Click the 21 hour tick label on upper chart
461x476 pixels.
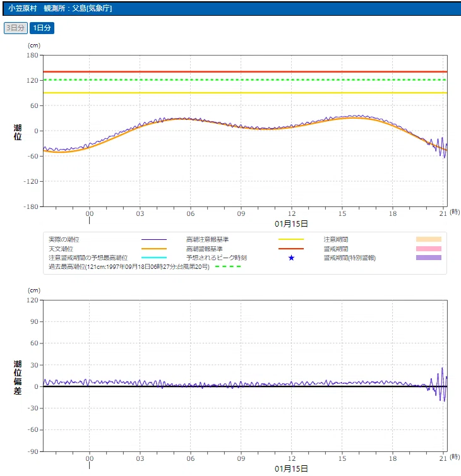pyautogui.click(x=443, y=214)
